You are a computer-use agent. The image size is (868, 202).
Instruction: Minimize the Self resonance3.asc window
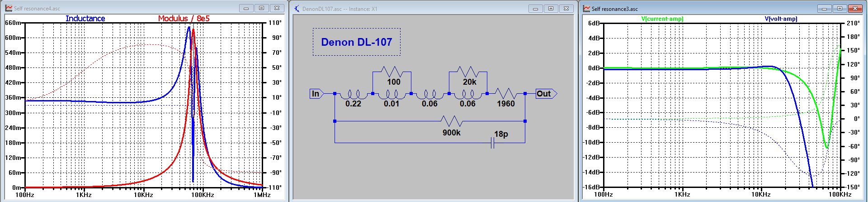pos(825,9)
